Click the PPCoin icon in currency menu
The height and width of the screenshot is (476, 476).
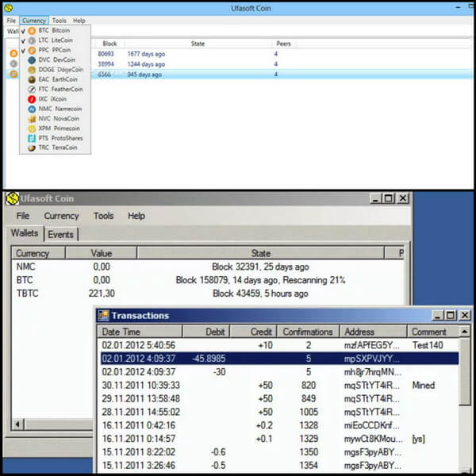[32, 50]
